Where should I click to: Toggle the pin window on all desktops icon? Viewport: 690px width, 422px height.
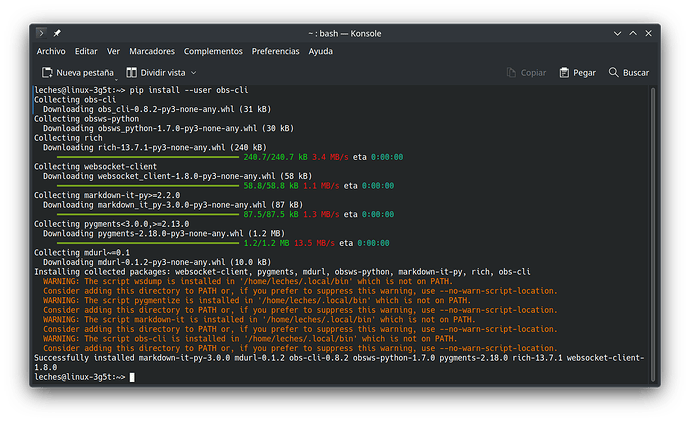57,33
